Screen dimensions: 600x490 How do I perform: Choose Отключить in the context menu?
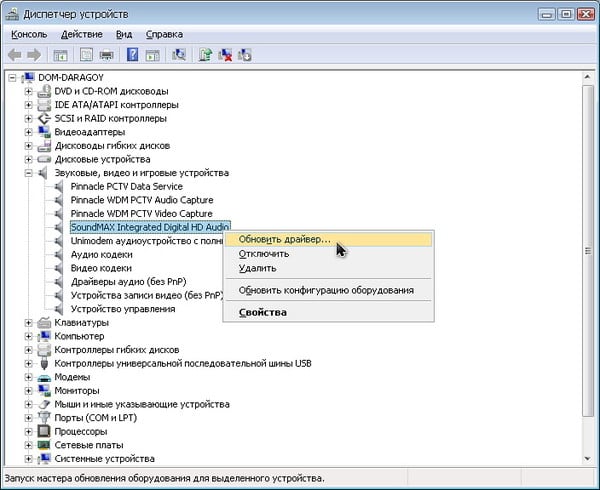click(x=328, y=254)
